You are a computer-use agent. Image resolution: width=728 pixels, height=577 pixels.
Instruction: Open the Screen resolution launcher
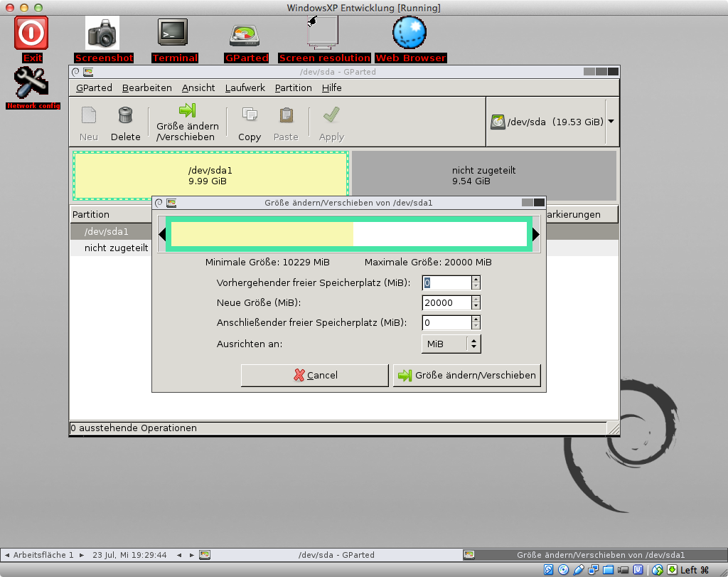(x=323, y=33)
